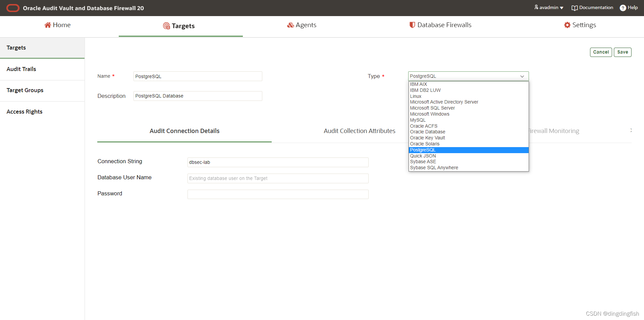Screen dimensions: 644x320
Task: Choose Microsoft SQL Server option
Action: [468, 108]
